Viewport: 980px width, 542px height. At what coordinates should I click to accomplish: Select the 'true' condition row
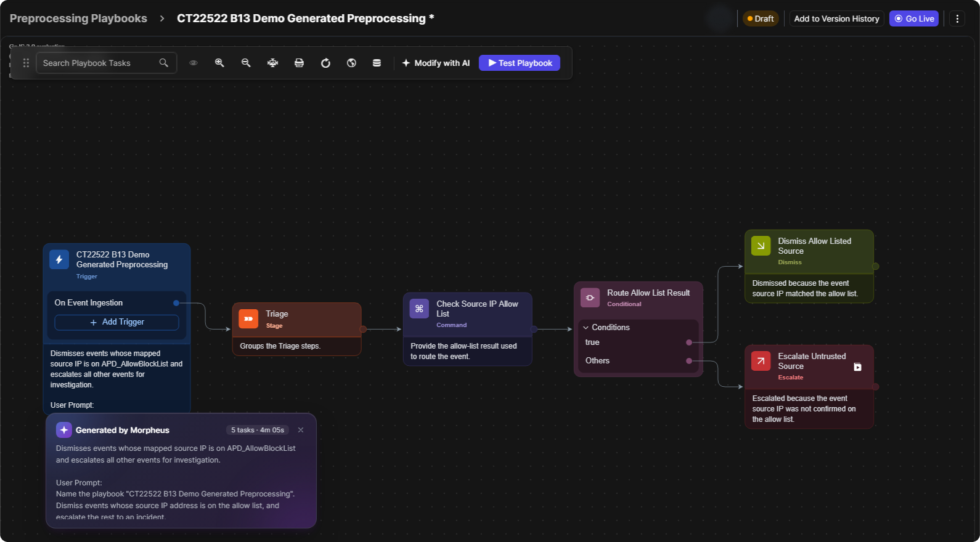pyautogui.click(x=638, y=342)
